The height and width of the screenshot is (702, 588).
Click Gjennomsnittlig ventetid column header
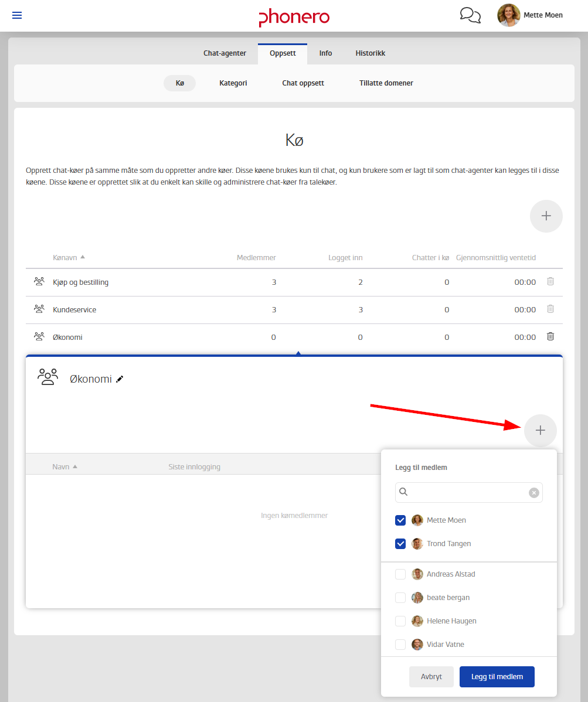[496, 257]
